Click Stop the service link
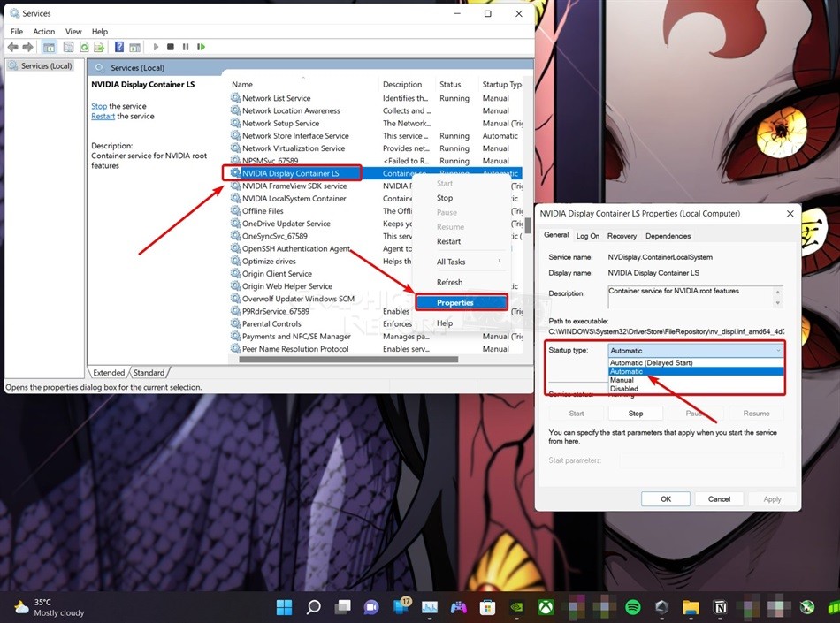Image resolution: width=840 pixels, height=623 pixels. (x=99, y=106)
